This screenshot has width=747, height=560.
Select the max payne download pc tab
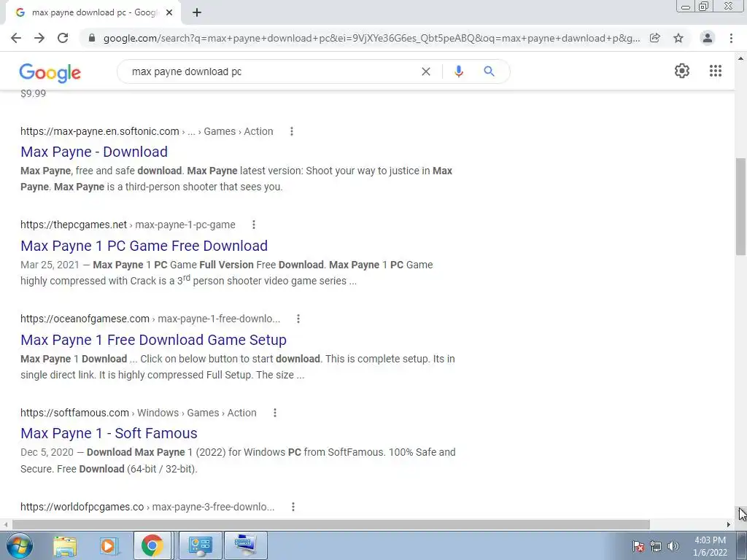pos(93,12)
